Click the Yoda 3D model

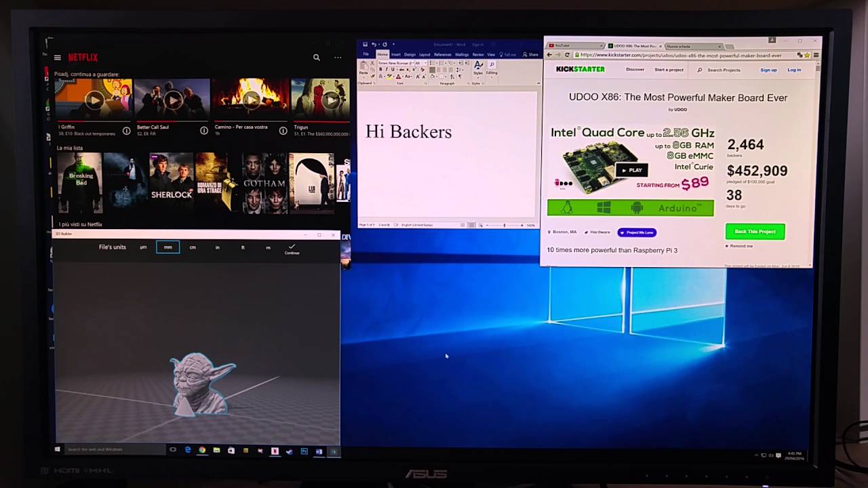[201, 384]
